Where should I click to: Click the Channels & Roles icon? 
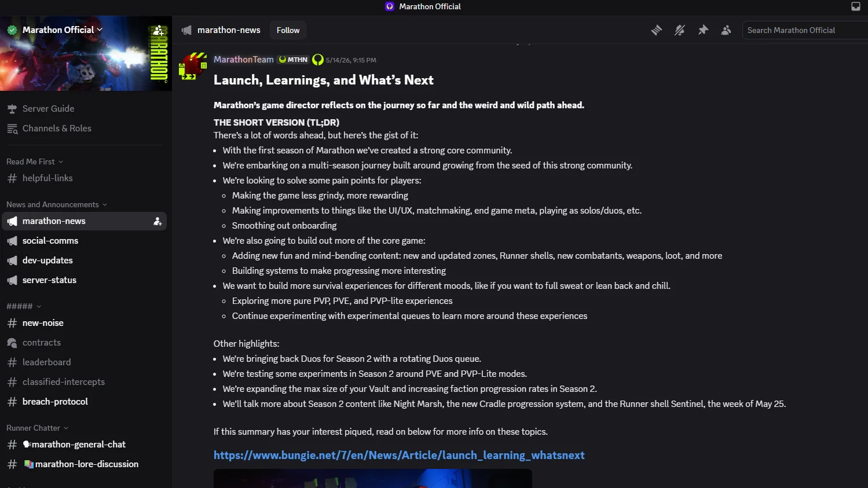12,129
